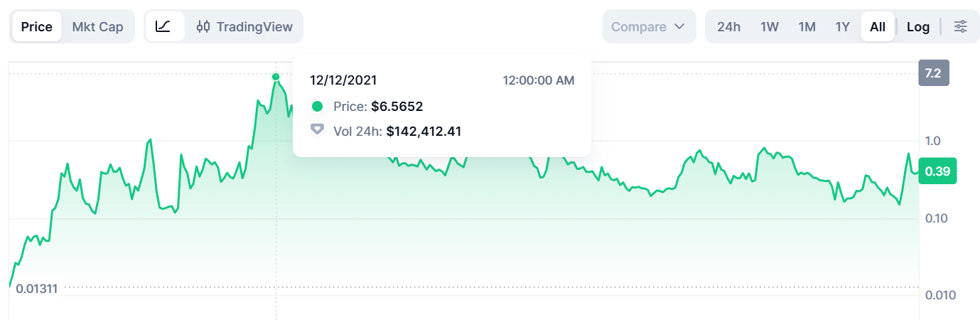
Task: Expand Compare using the chevron arrow
Action: 679,26
